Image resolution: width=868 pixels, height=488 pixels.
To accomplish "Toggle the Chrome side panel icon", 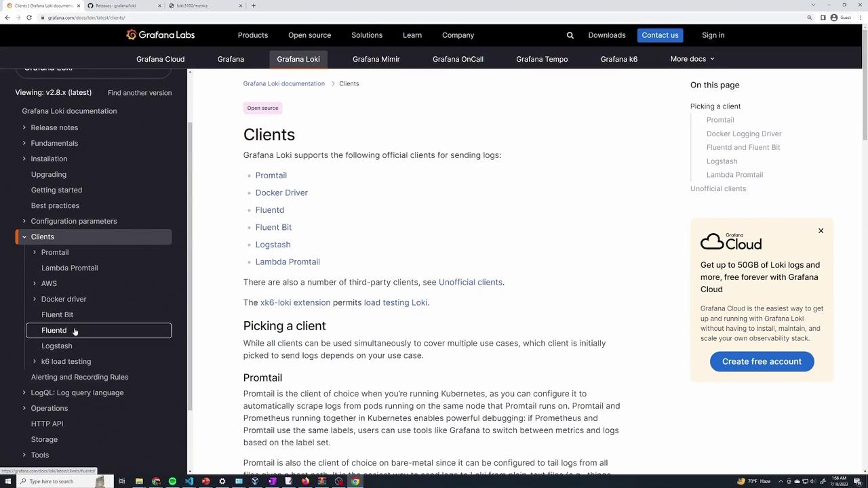I will (x=823, y=18).
